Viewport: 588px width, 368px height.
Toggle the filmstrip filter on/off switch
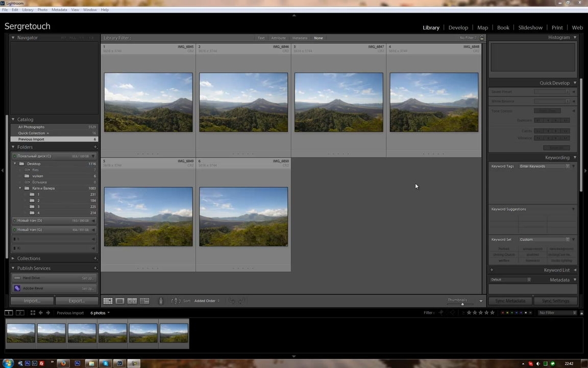click(582, 313)
